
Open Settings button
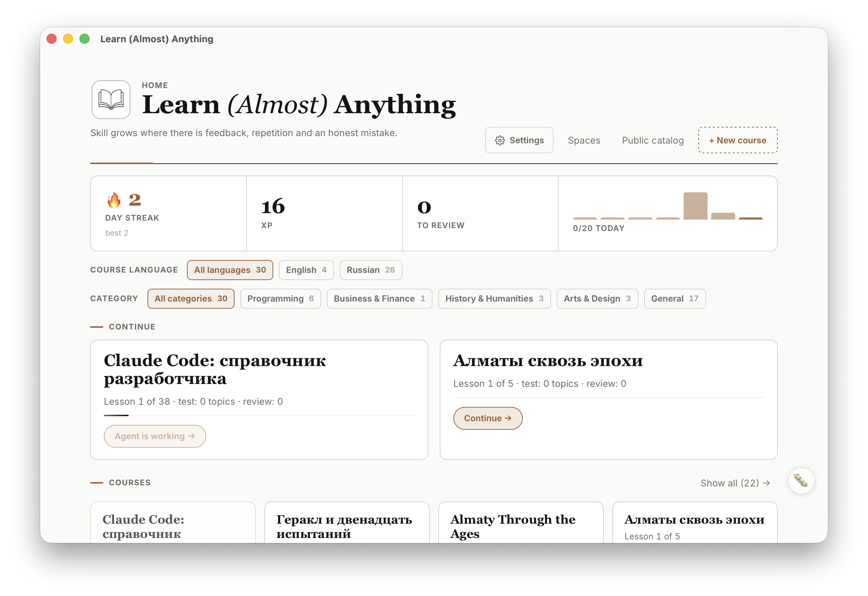pos(519,140)
